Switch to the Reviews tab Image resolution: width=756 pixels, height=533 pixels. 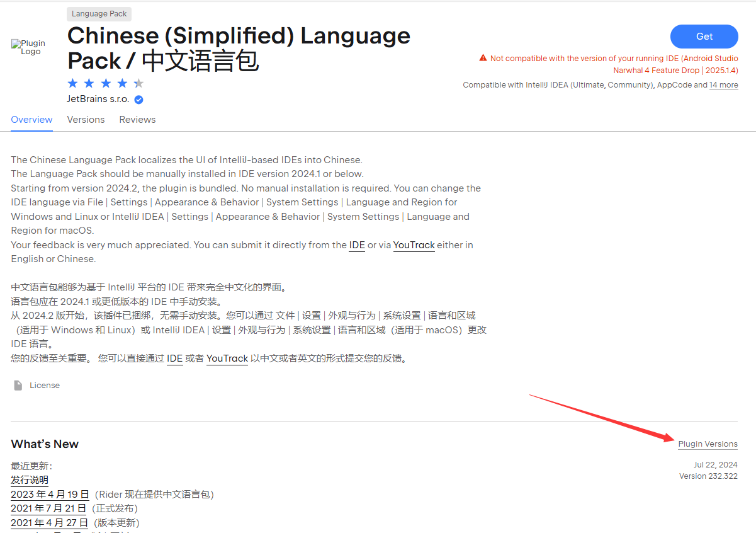[137, 120]
